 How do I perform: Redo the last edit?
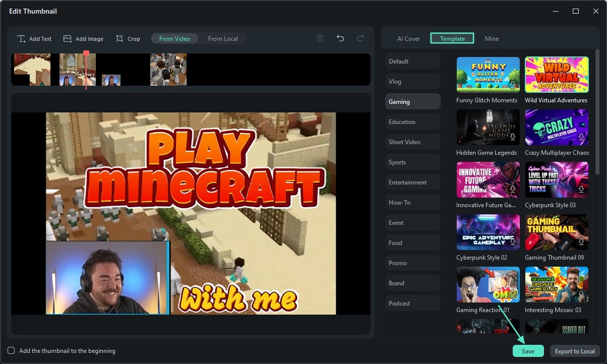pyautogui.click(x=360, y=39)
